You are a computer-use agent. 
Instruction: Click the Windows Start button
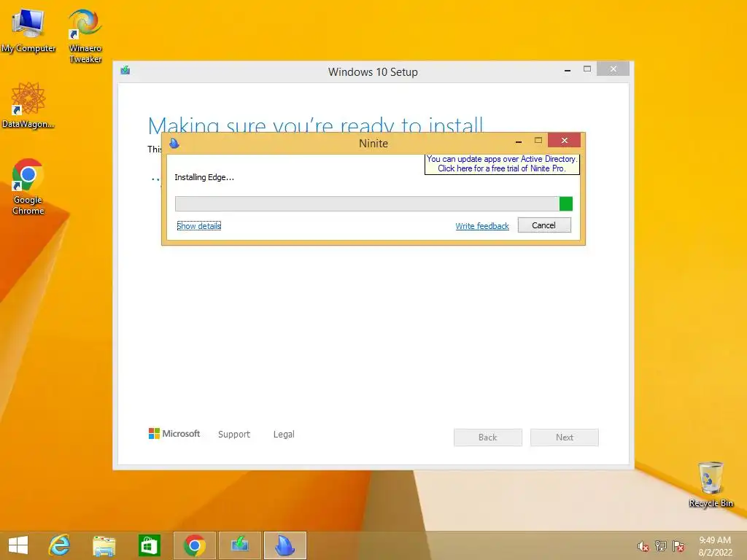[18, 545]
